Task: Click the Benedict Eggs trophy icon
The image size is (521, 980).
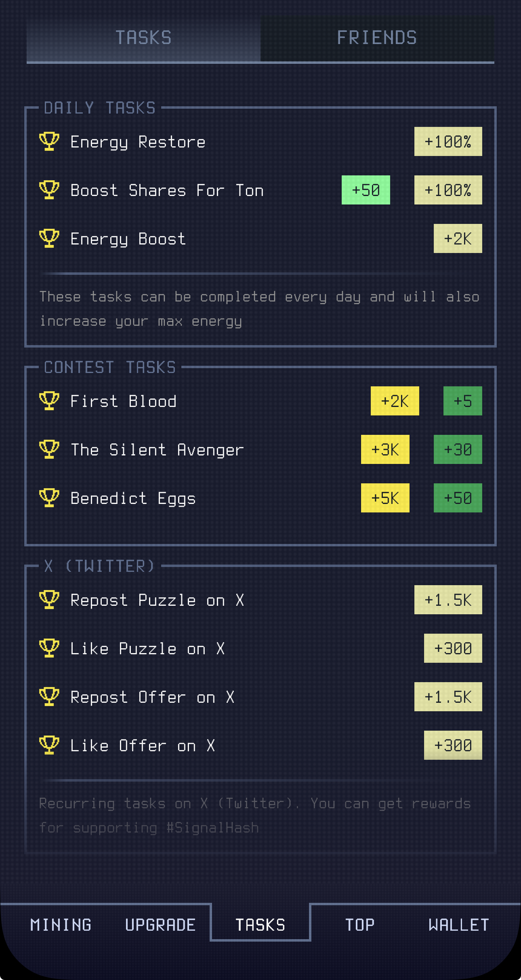Action: 49,498
